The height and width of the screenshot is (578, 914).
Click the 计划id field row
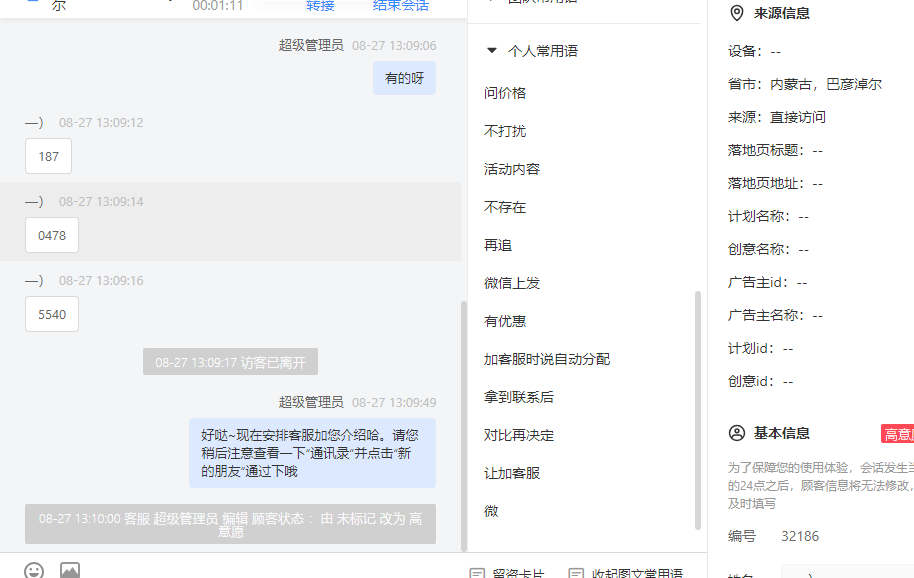[x=761, y=348]
